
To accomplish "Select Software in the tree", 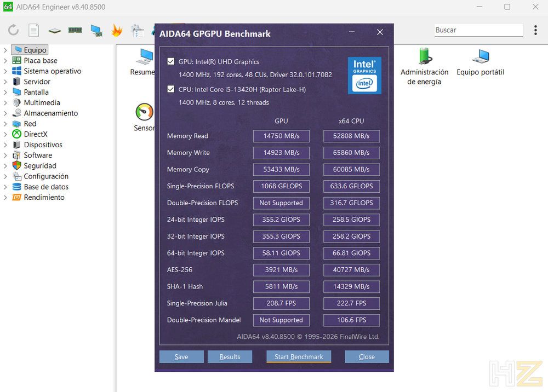I will [x=38, y=155].
